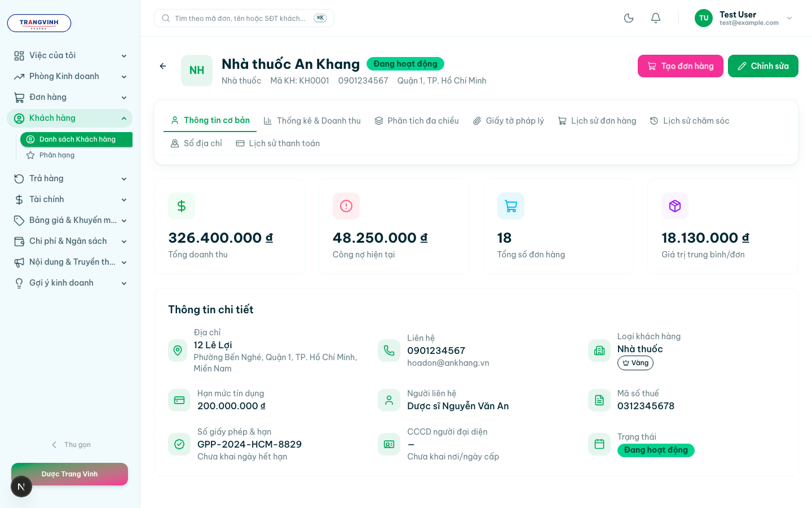
Task: Click the email hoadon@ankhang.vn
Action: 448,363
